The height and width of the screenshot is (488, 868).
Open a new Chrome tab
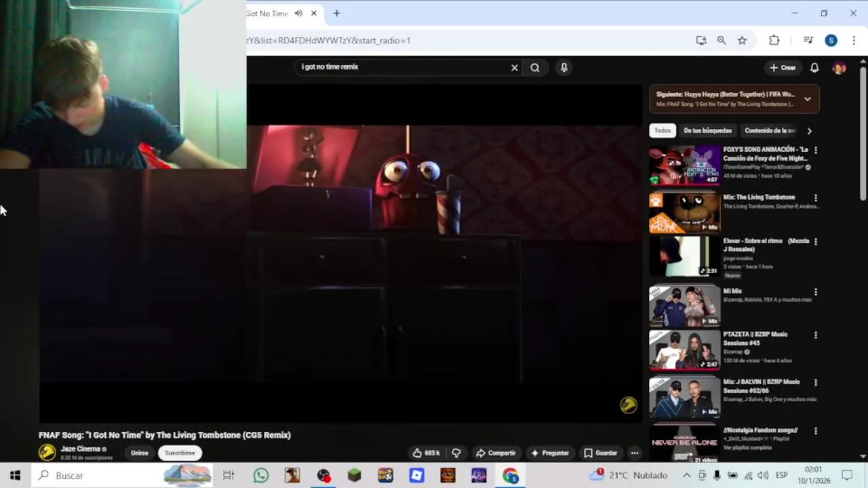(336, 13)
